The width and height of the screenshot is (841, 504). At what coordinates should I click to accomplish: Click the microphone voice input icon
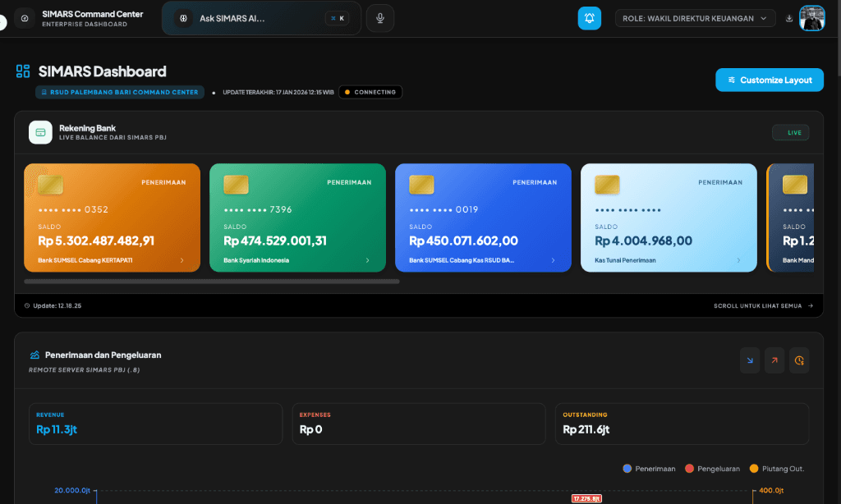click(x=379, y=18)
